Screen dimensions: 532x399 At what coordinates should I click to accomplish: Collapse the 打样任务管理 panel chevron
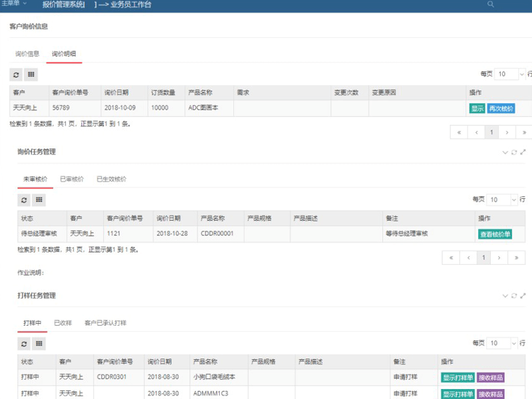(505, 296)
